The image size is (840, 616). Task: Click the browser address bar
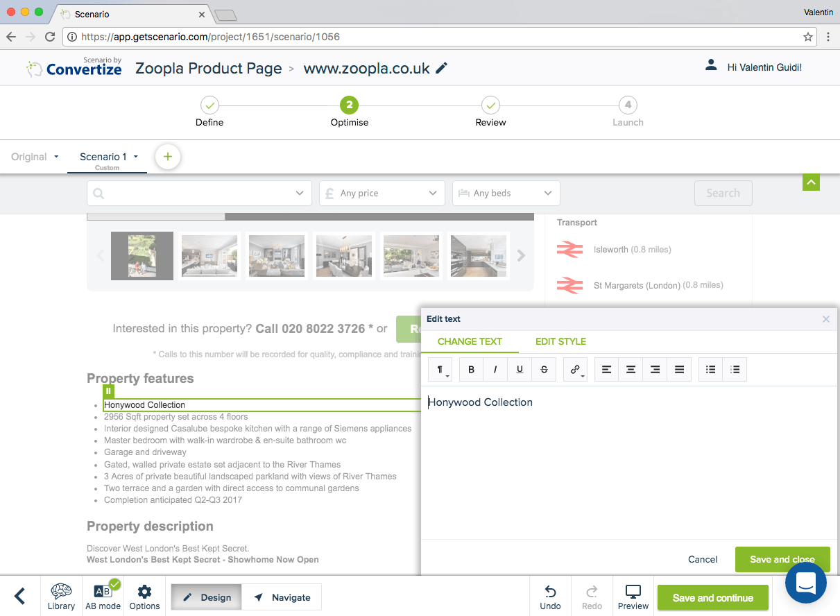439,37
